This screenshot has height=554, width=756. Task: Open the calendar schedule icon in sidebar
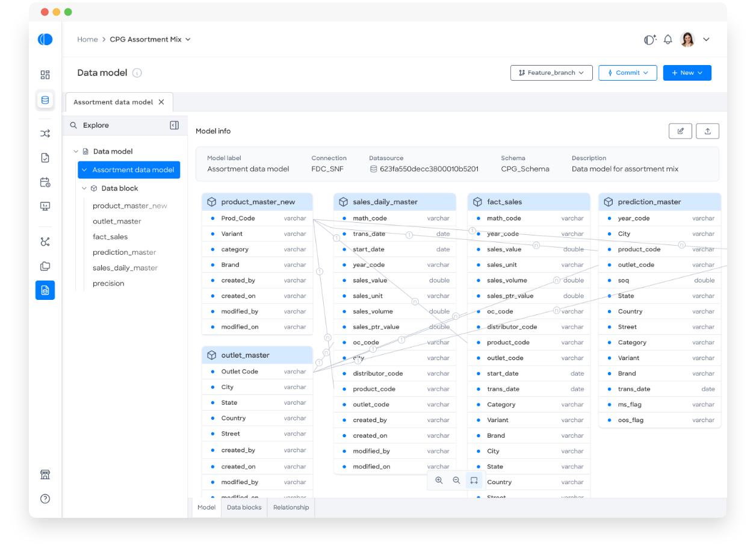(x=45, y=182)
